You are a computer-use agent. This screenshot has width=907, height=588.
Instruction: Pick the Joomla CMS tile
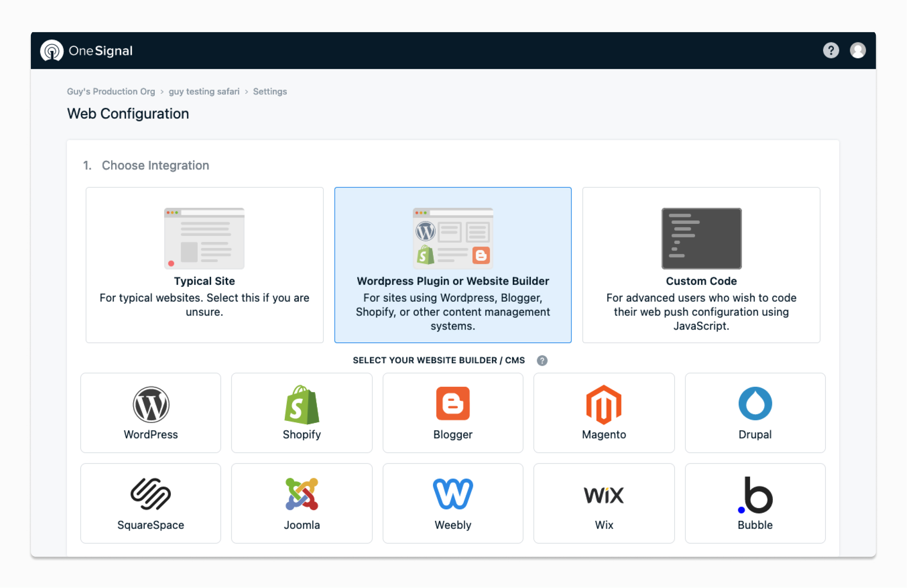[x=302, y=503]
